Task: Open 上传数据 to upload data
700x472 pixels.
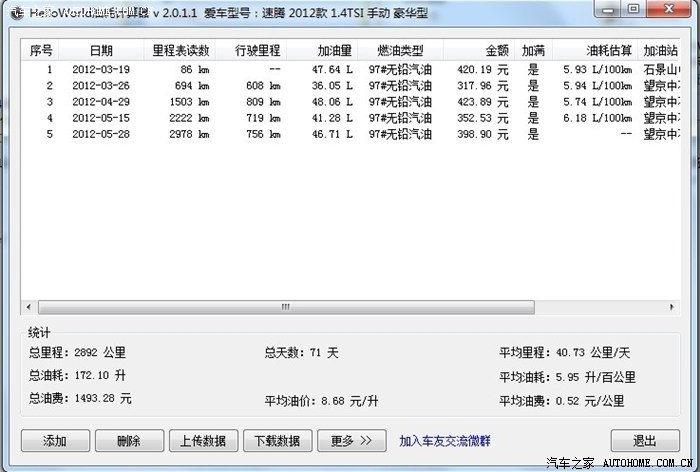Action: tap(204, 441)
